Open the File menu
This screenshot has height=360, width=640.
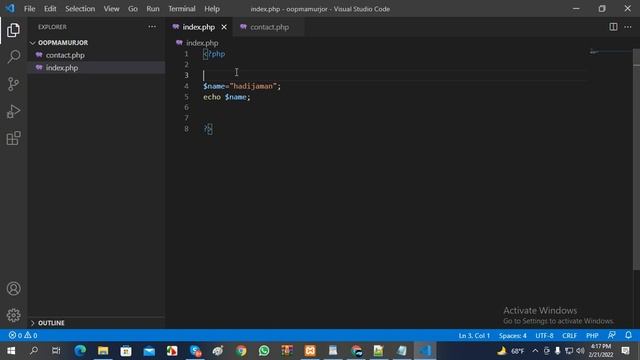point(29,9)
